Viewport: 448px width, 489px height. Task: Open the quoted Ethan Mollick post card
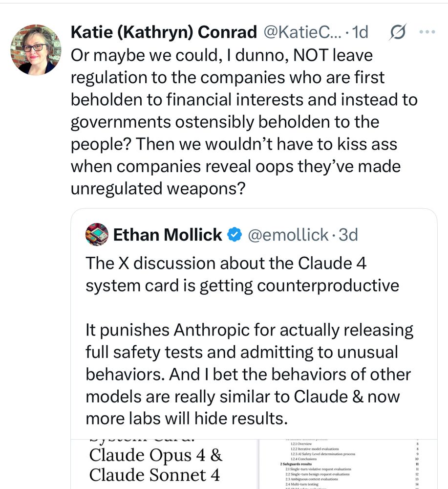254,342
